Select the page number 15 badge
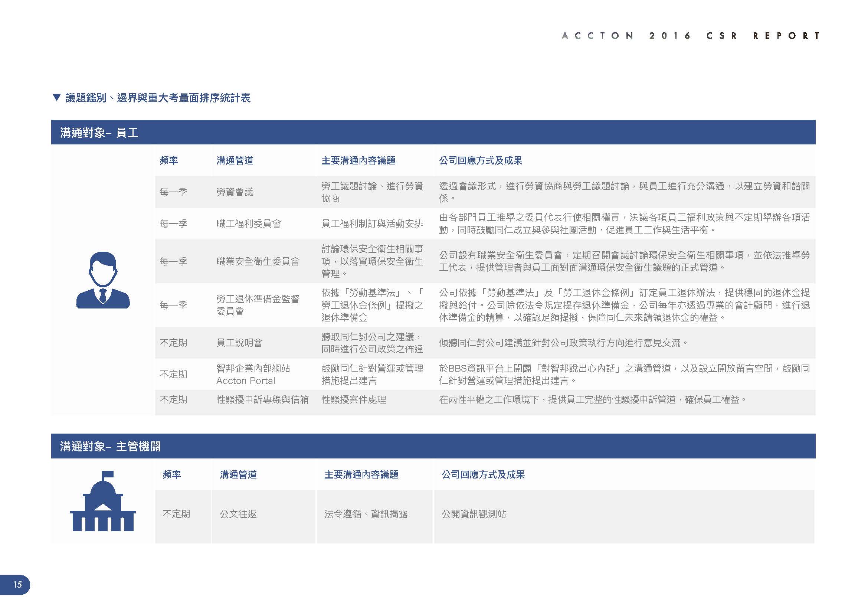This screenshot has width=868, height=614. 15,585
